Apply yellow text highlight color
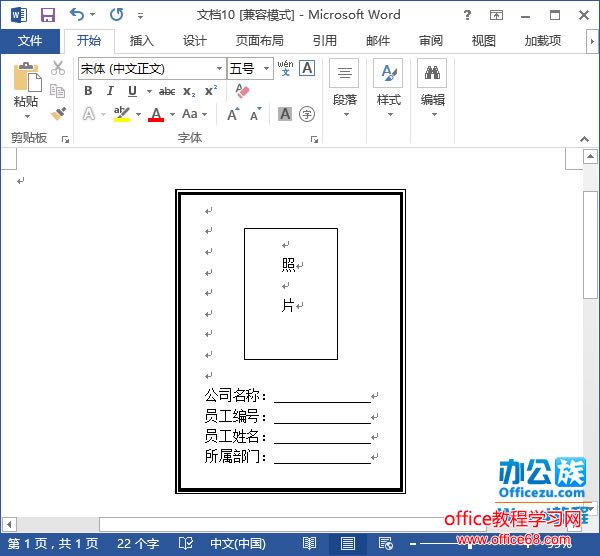600x556 pixels. (x=122, y=114)
